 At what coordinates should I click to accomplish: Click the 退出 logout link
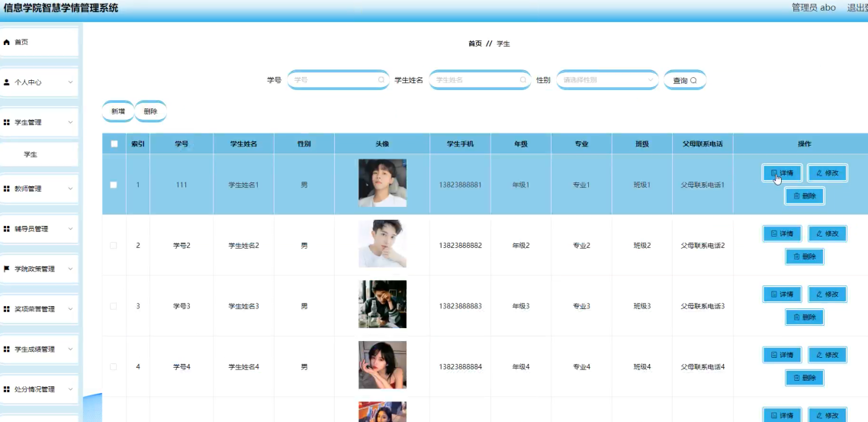(857, 8)
